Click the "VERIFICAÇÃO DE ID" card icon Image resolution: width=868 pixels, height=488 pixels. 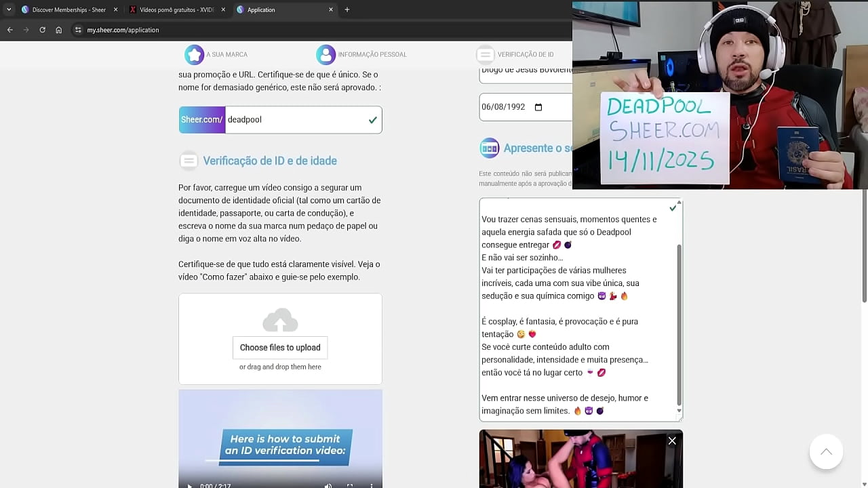[485, 54]
